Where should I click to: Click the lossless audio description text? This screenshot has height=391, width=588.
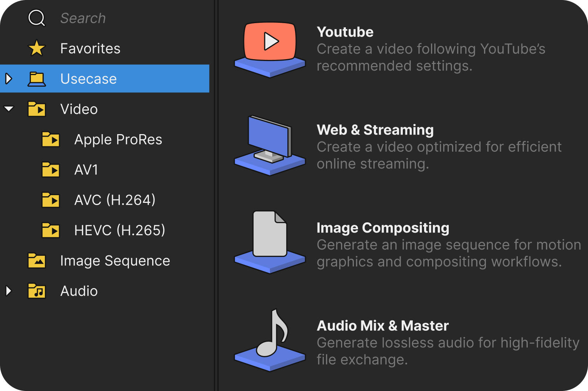(x=448, y=351)
